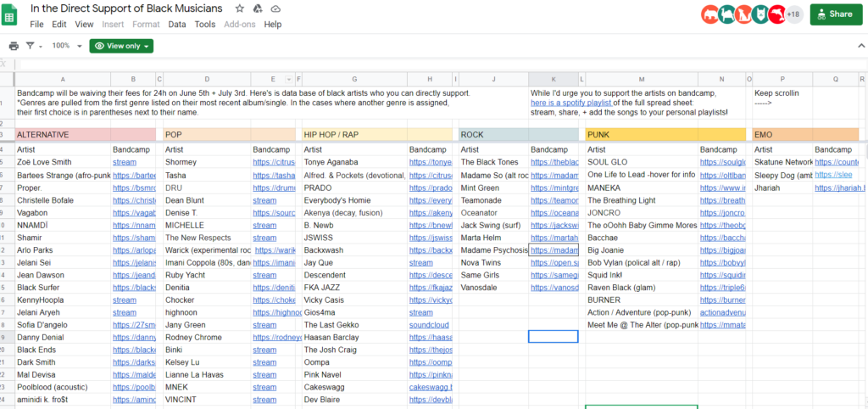Star this spreadsheet
This screenshot has width=868, height=409.
[239, 8]
